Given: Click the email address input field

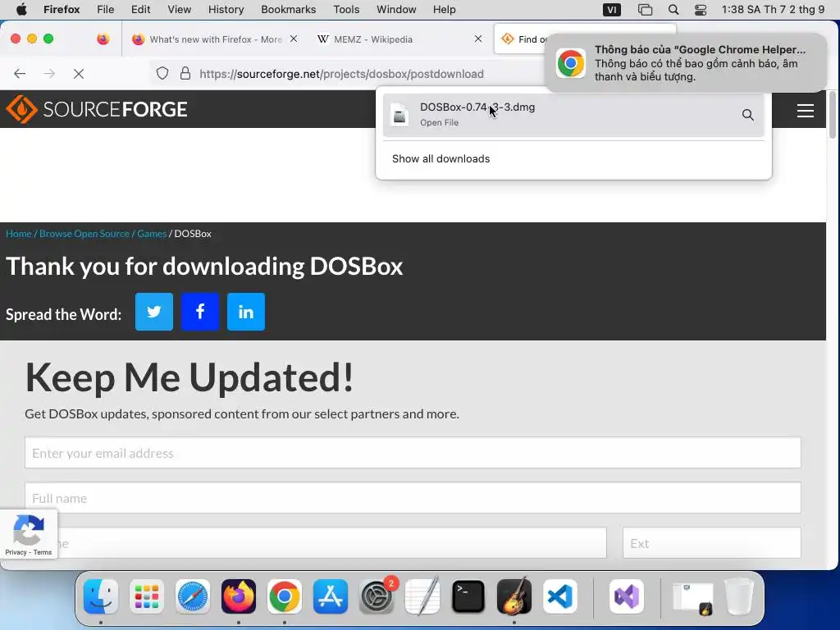Looking at the screenshot, I should pos(413,453).
